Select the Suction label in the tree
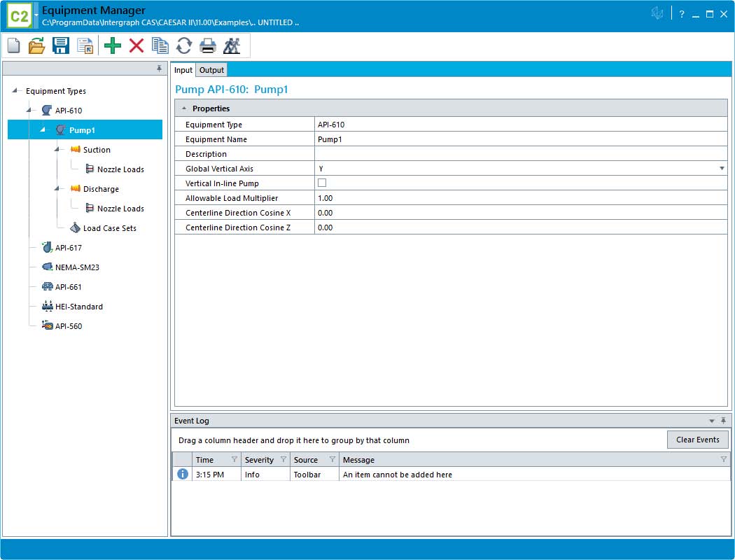Screen dimensions: 735x560 tap(97, 150)
